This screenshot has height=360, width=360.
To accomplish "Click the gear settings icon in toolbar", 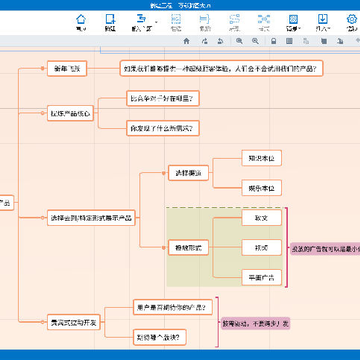I will (x=352, y=19).
